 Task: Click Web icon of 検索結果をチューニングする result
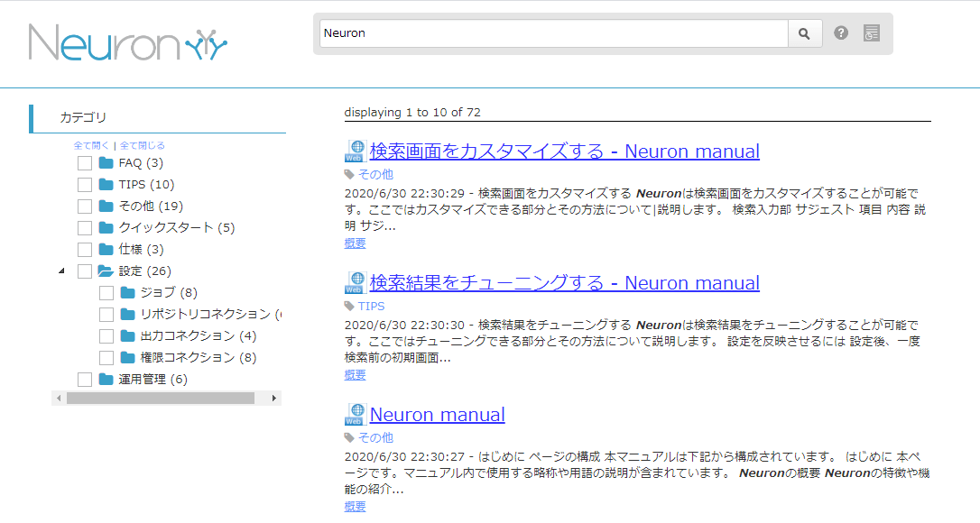(x=355, y=283)
